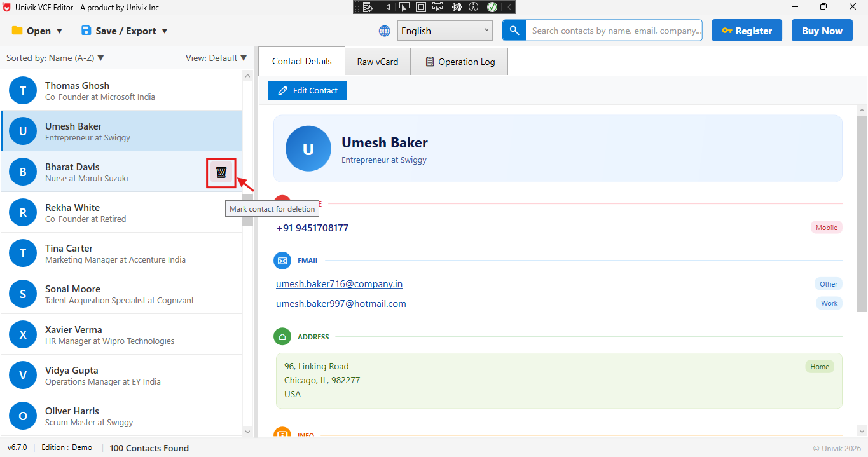
Task: Click the trash icon on Bharat Davis row
Action: (x=221, y=172)
